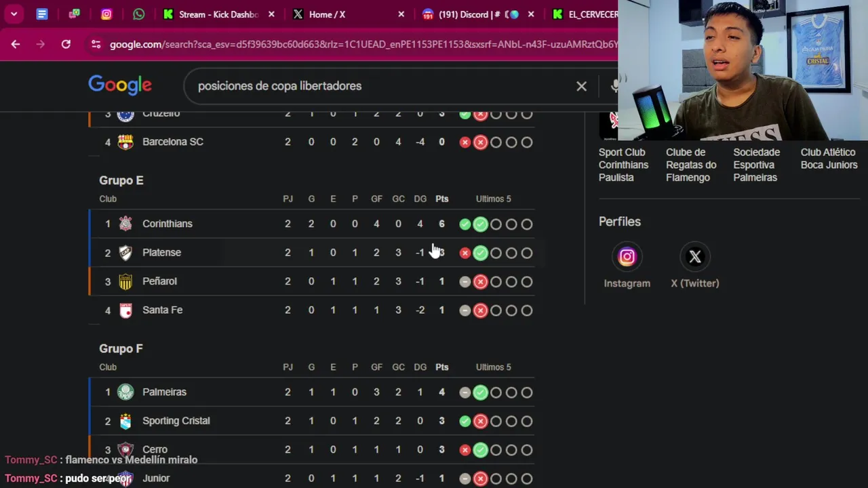Viewport: 868px width, 488px height.
Task: Click Palmeiras' 4 points value
Action: point(441,392)
